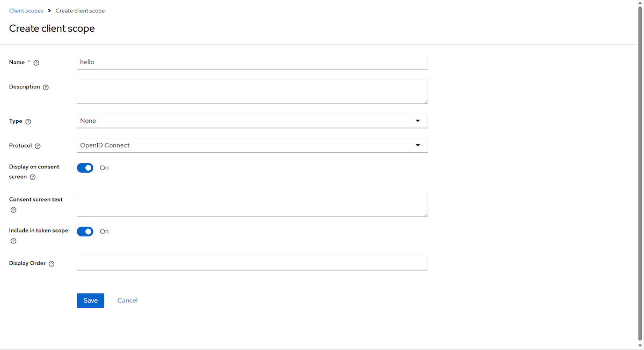Click the Display Order input field
644x350 pixels.
point(252,263)
